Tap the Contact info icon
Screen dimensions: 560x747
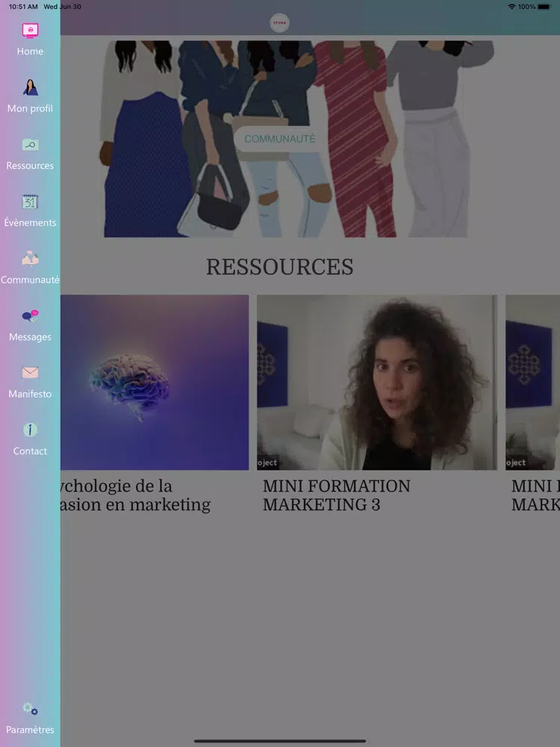[x=30, y=430]
